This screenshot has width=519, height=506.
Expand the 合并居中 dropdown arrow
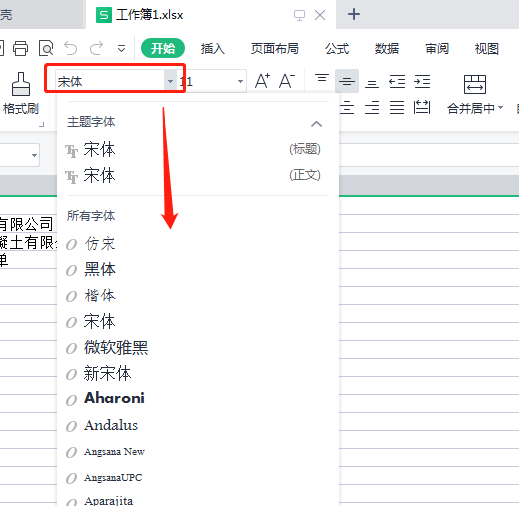500,108
